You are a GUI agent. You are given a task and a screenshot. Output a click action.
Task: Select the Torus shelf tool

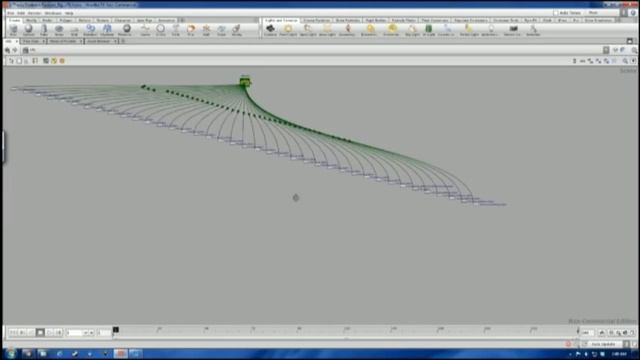[59, 30]
